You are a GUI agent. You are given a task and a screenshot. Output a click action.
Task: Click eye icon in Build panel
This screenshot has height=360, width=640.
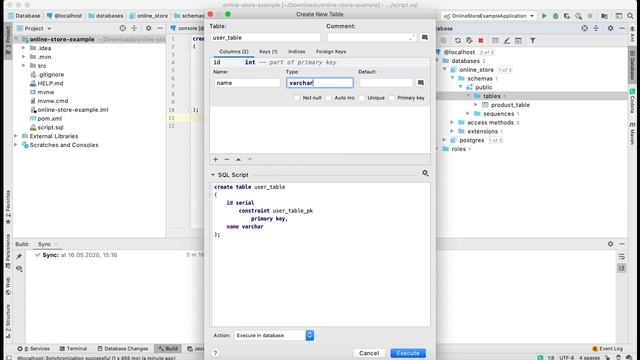pos(19,269)
